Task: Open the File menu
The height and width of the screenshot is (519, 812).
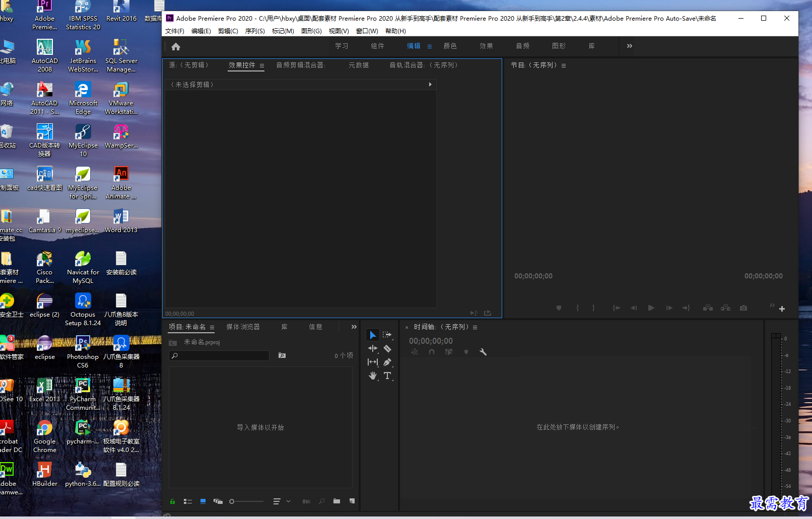Action: [175, 31]
